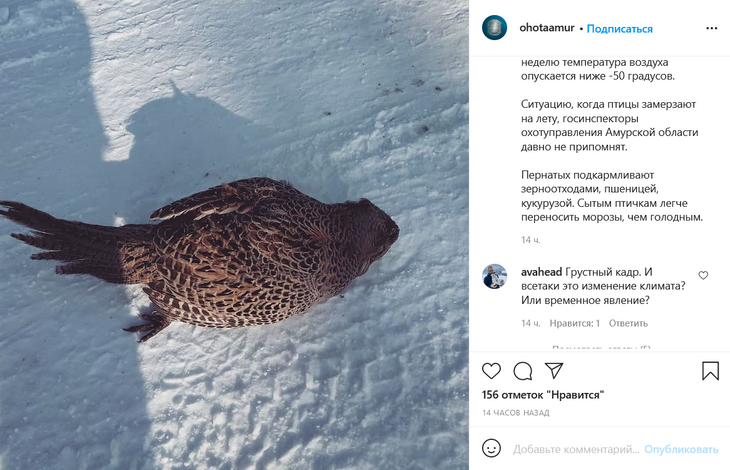Click Ответить to reply to avahead

pos(628,323)
